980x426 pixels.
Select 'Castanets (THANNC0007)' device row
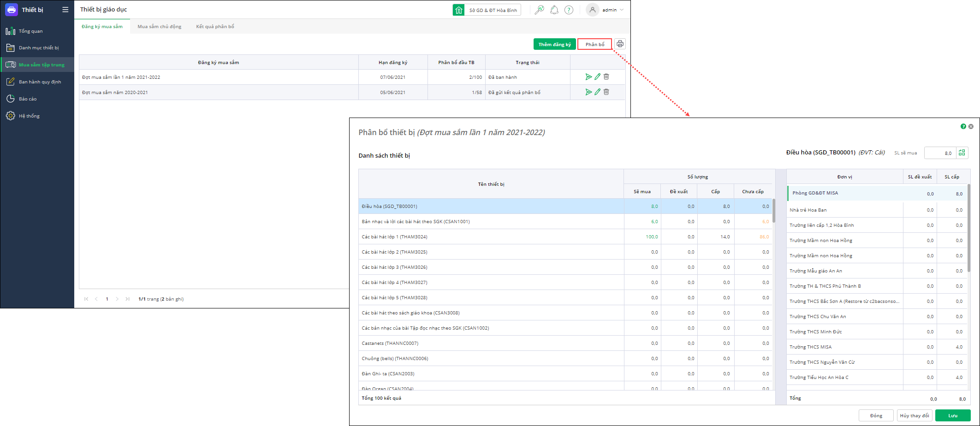565,343
